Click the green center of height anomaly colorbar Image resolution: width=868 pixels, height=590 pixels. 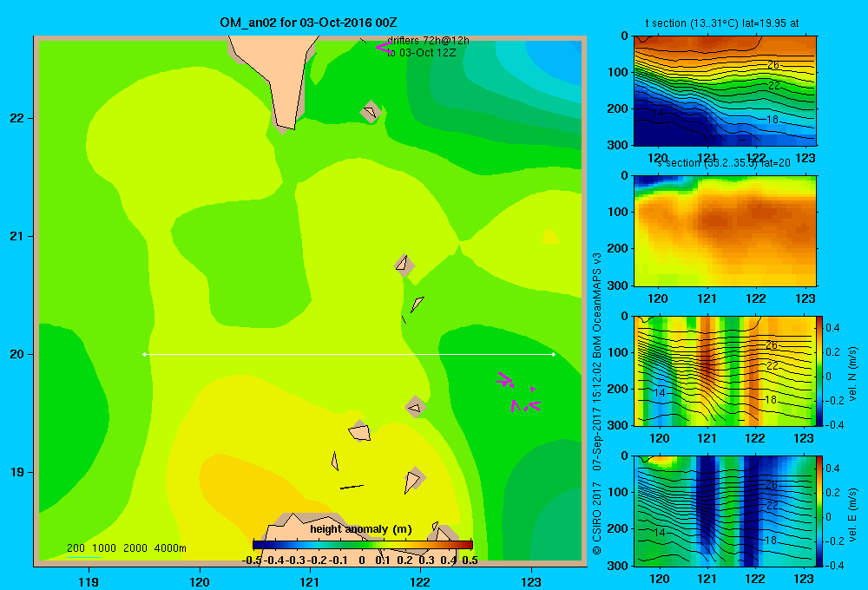click(x=363, y=545)
